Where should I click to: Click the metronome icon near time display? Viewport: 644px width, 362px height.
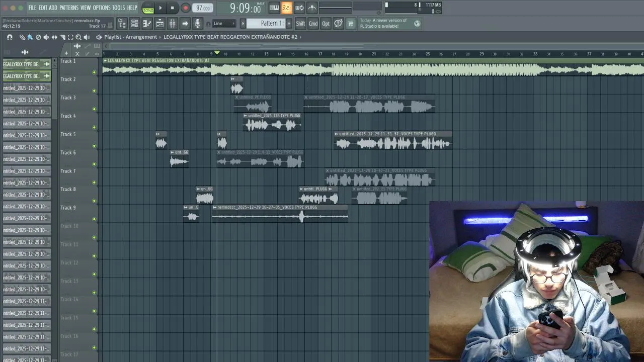point(312,8)
